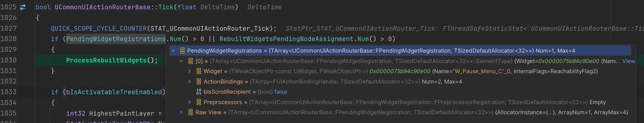Click the Widget field icon
The height and width of the screenshot is (123, 644).
(199, 71)
